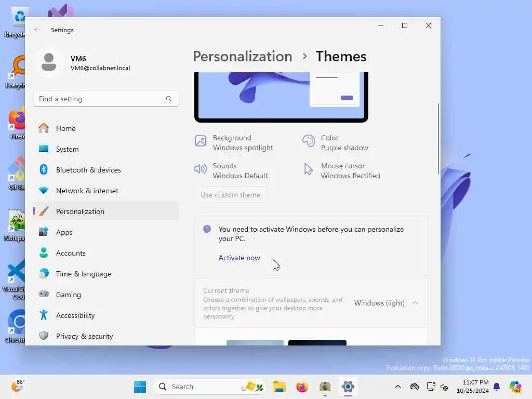Viewport: 532px width, 399px height.
Task: Open Bluetooth & devices settings
Action: point(106,170)
